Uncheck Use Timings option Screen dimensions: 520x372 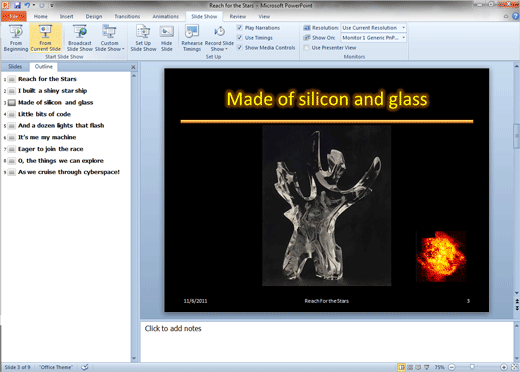pos(239,38)
